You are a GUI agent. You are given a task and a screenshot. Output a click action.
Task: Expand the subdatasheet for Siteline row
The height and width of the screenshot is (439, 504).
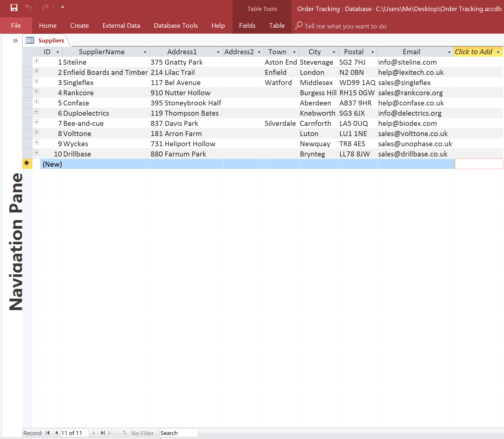pyautogui.click(x=36, y=61)
